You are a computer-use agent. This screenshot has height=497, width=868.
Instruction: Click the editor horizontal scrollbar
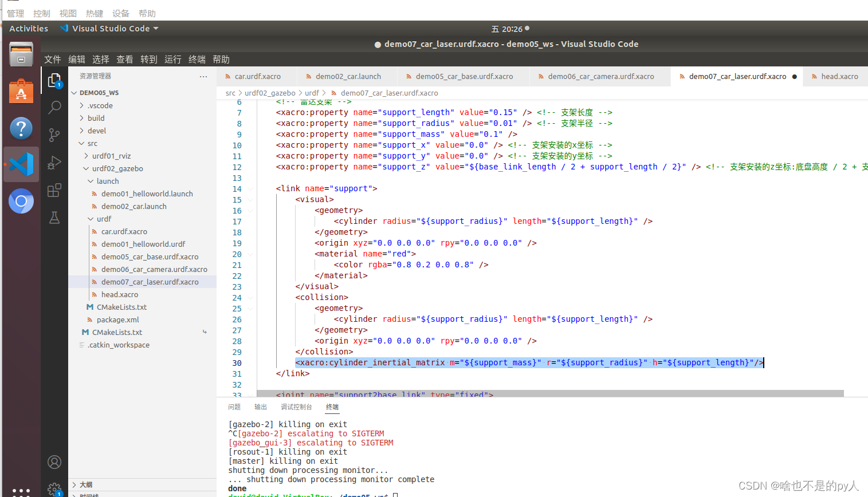pos(550,394)
